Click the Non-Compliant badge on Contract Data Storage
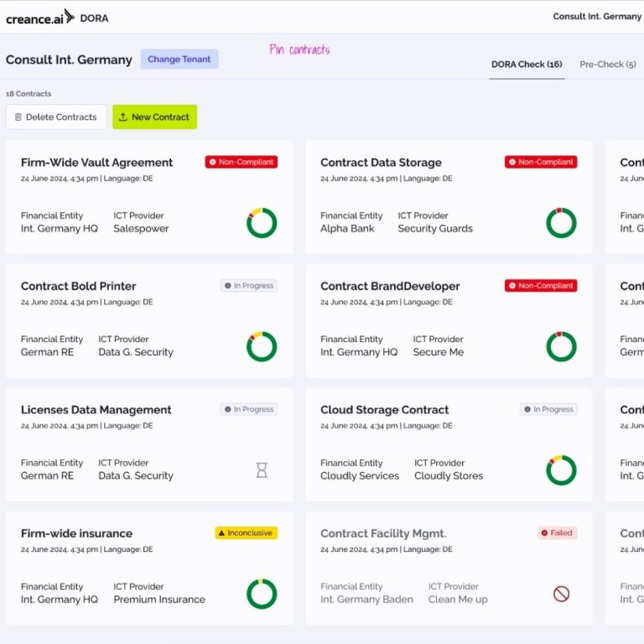This screenshot has height=644, width=644. 541,162
